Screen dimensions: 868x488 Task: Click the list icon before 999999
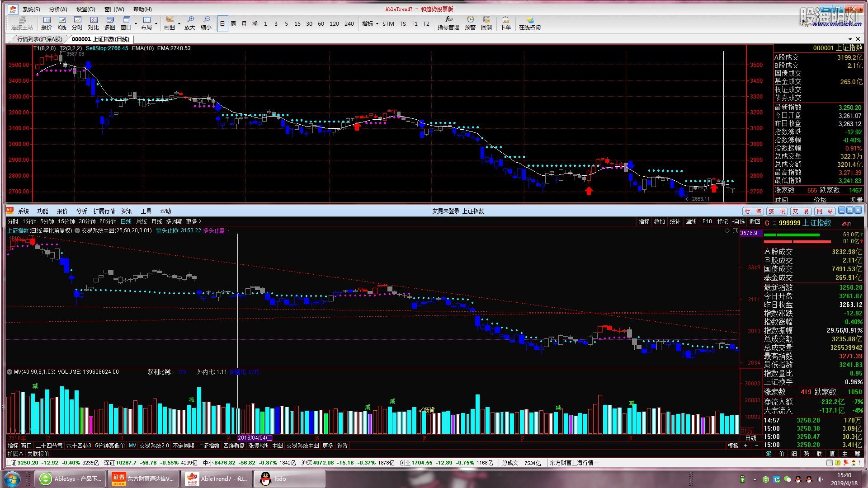click(x=774, y=223)
